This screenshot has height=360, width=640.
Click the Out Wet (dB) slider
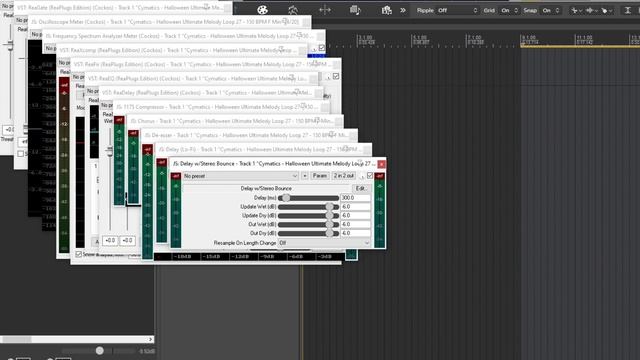309,224
